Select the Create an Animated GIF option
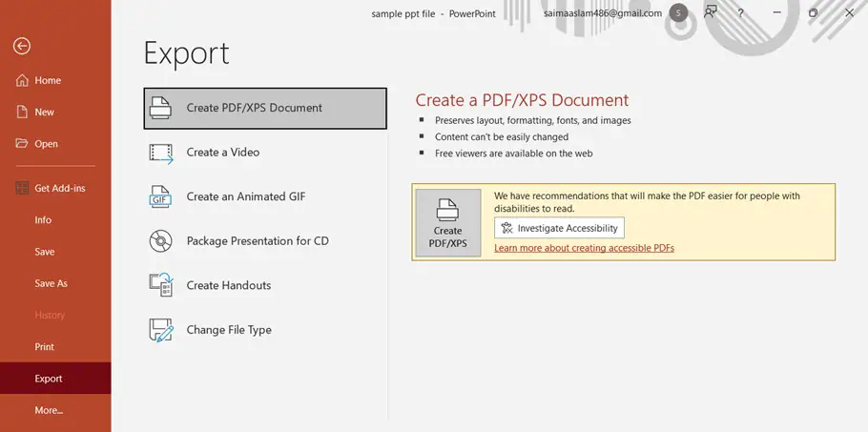This screenshot has height=432, width=868. [265, 196]
